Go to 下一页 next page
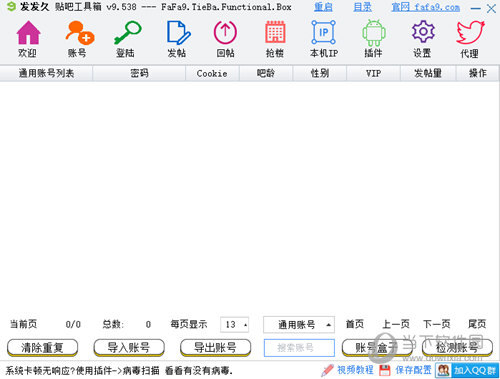The height and width of the screenshot is (379, 500). pyautogui.click(x=437, y=324)
